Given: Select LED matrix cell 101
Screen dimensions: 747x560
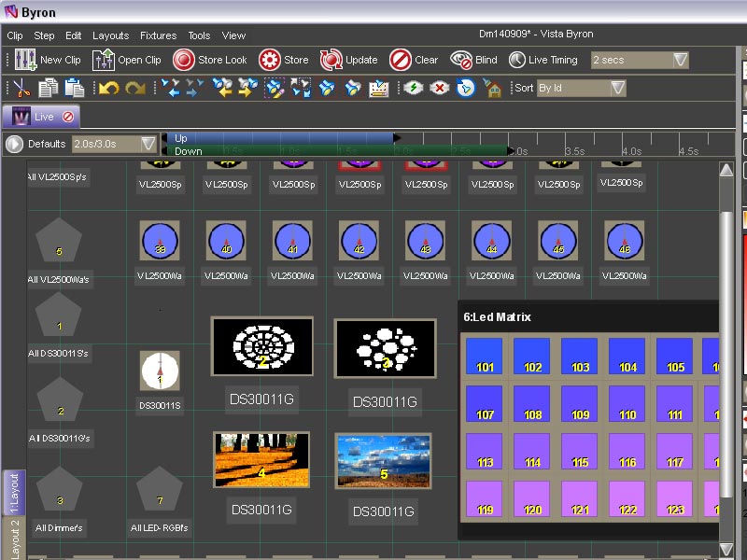Looking at the screenshot, I should coord(485,357).
